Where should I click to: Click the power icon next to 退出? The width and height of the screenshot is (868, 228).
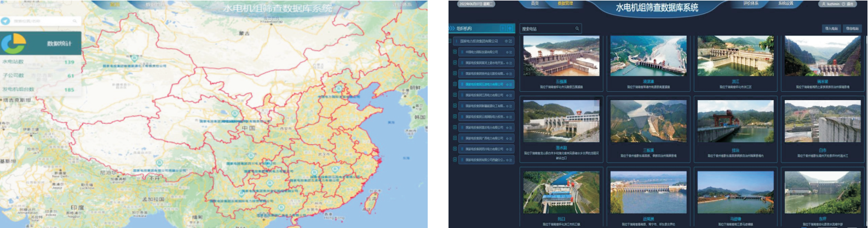[x=844, y=4]
